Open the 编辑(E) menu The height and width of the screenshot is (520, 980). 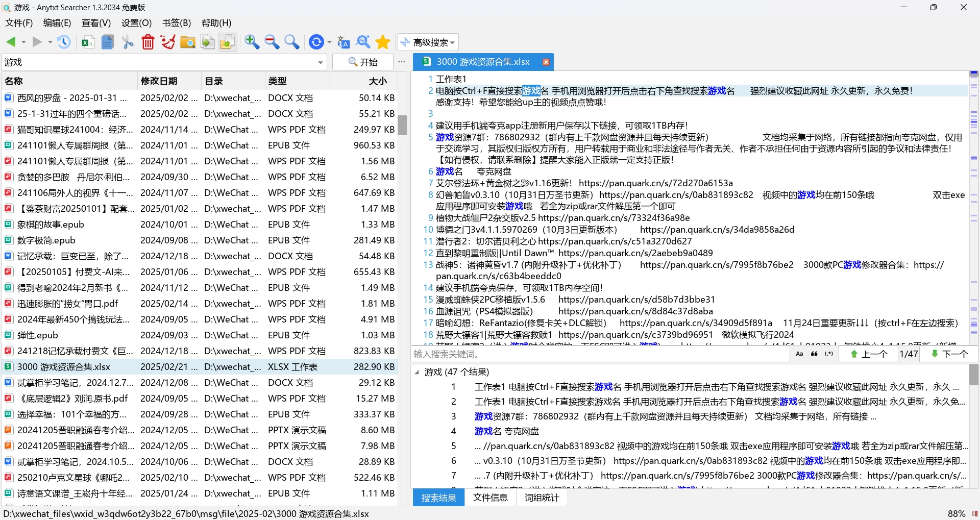[57, 23]
